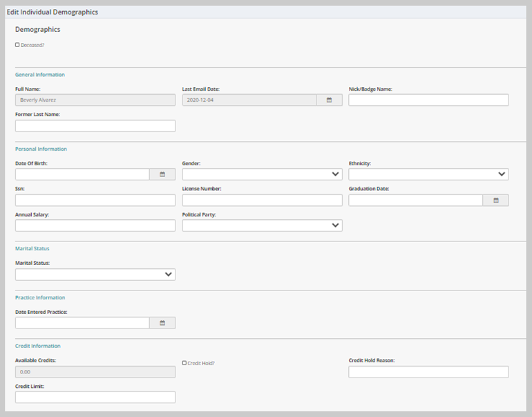Open calendar picker for Graduation Date
Viewport: 532px width, 417px height.
click(x=495, y=201)
